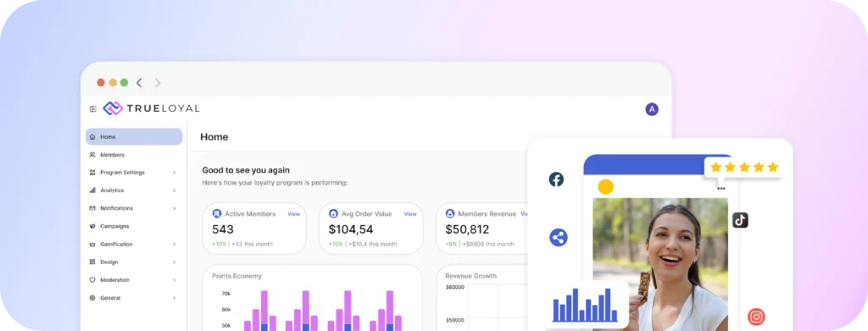The height and width of the screenshot is (331, 868).
Task: Expand the Gamification chevron
Action: pos(175,245)
